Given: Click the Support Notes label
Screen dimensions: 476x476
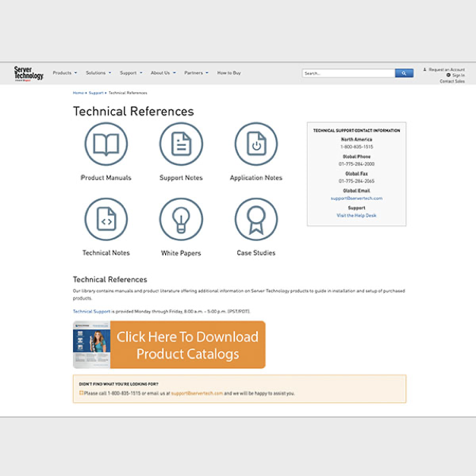Looking at the screenshot, I should tap(181, 178).
